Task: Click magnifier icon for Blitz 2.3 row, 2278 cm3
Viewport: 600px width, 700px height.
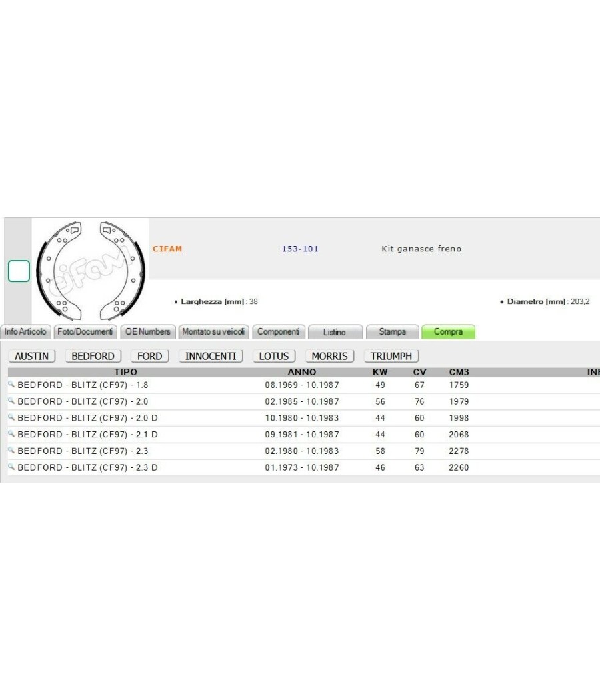Action: coord(11,450)
